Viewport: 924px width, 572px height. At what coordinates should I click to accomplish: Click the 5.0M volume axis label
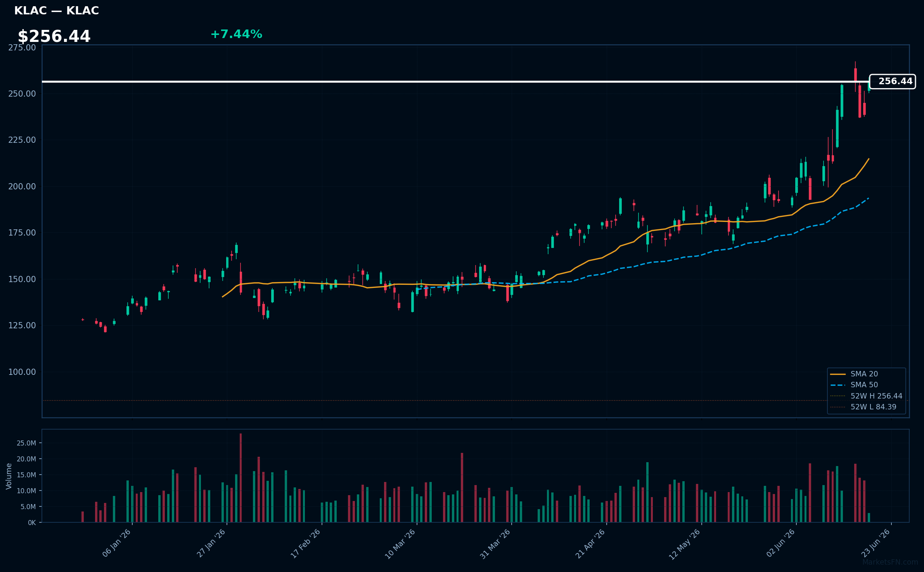(28, 507)
